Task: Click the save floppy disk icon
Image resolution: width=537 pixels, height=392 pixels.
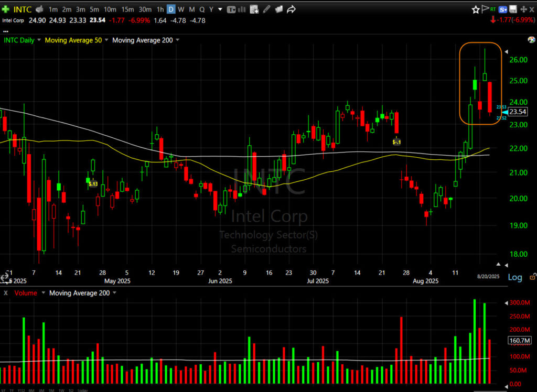Action: 513,9
